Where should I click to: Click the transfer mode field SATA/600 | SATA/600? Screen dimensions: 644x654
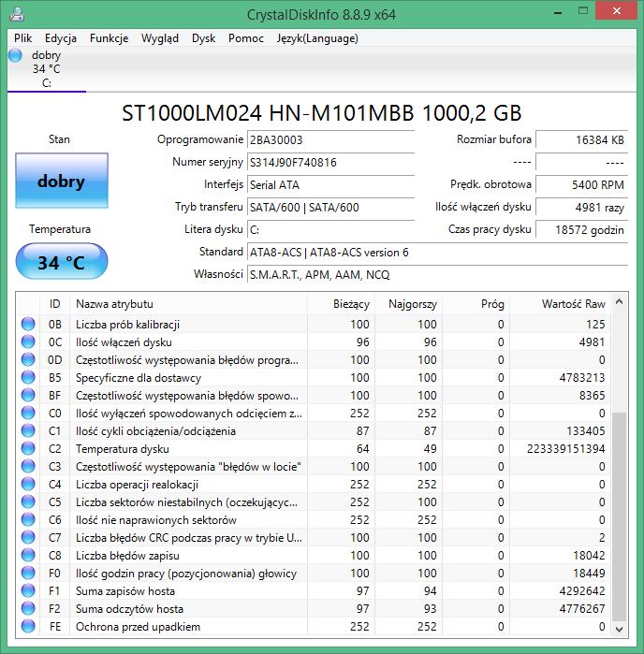(330, 208)
